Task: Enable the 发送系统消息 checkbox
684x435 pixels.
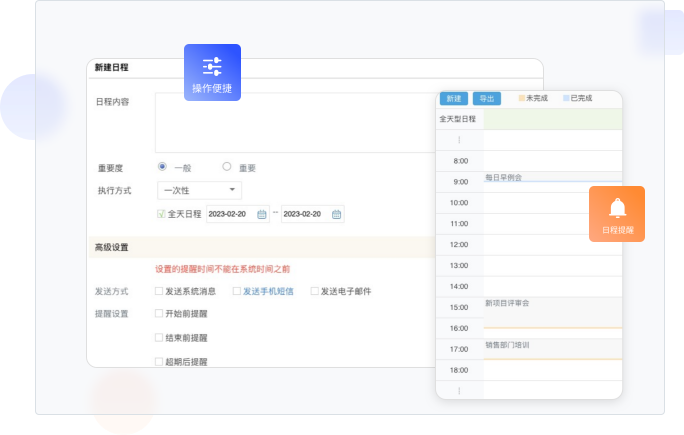Action: click(x=159, y=291)
